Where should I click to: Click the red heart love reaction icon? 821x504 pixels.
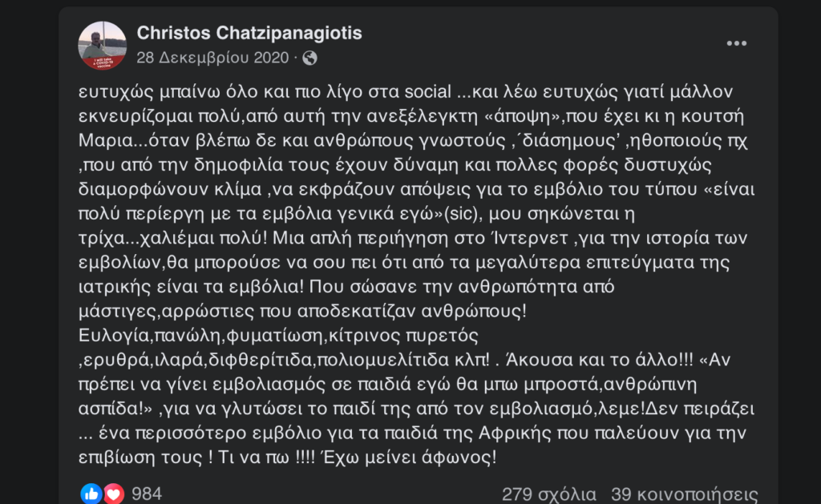click(114, 494)
